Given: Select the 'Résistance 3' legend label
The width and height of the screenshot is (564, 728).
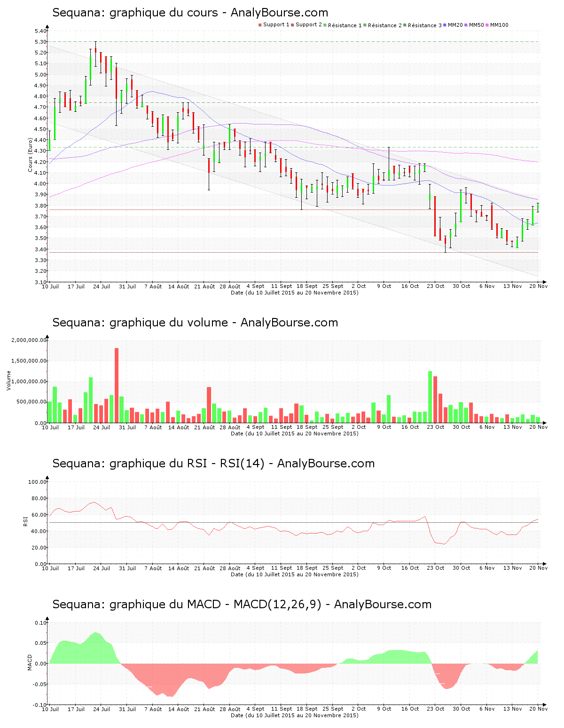Looking at the screenshot, I should click(x=425, y=25).
